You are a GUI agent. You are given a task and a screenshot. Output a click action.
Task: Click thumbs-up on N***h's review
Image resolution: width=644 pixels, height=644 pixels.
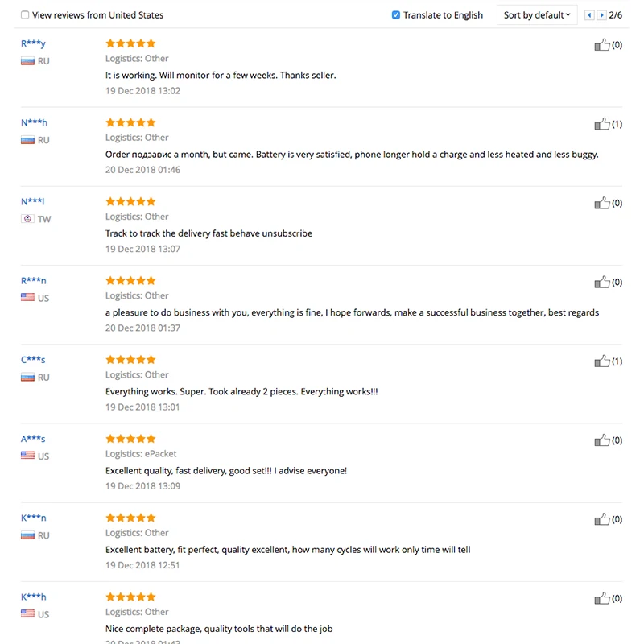click(601, 124)
